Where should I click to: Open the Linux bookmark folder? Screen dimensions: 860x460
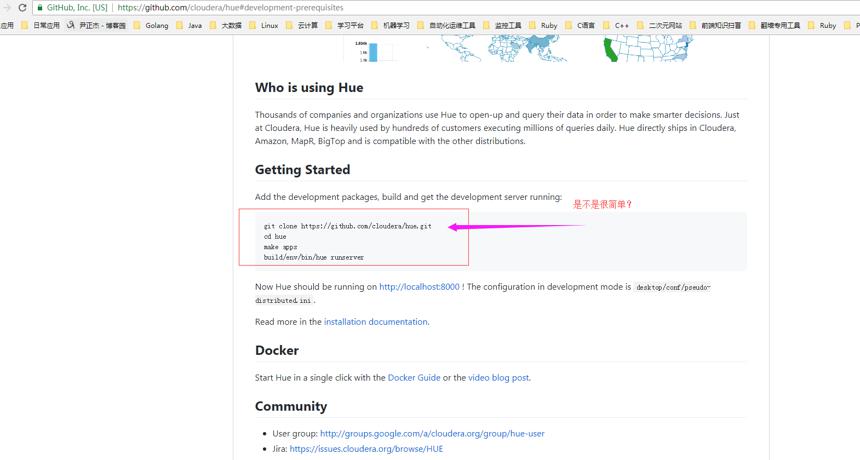pyautogui.click(x=264, y=25)
